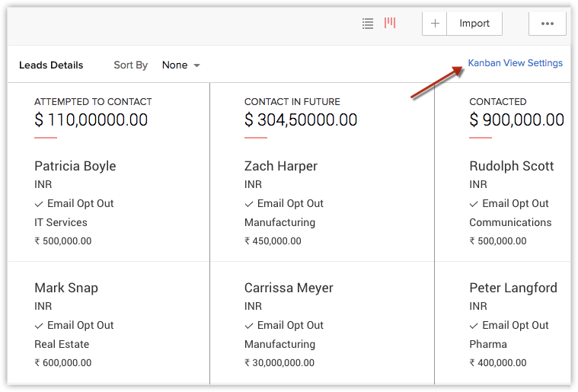Switch to list view icon
This screenshot has width=578, height=392.
(368, 24)
